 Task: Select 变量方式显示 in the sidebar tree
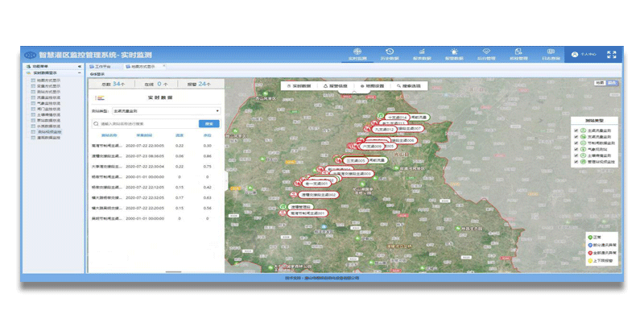[x=48, y=86]
